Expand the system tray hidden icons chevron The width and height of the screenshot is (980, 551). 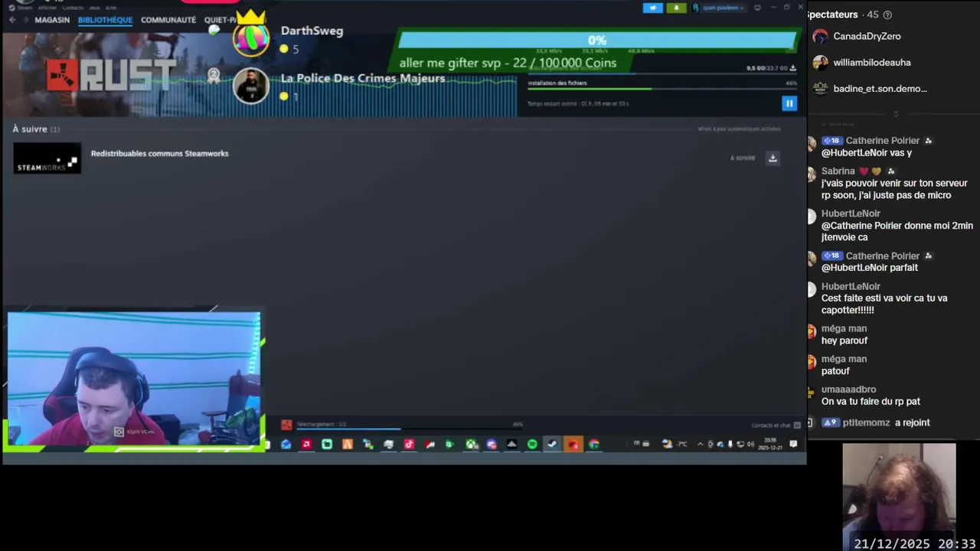tap(700, 444)
